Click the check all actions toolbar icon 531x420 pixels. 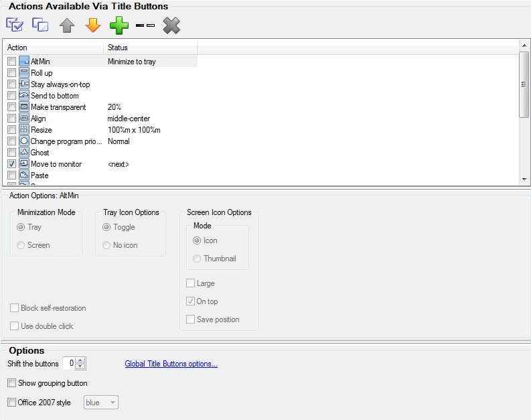[x=15, y=25]
